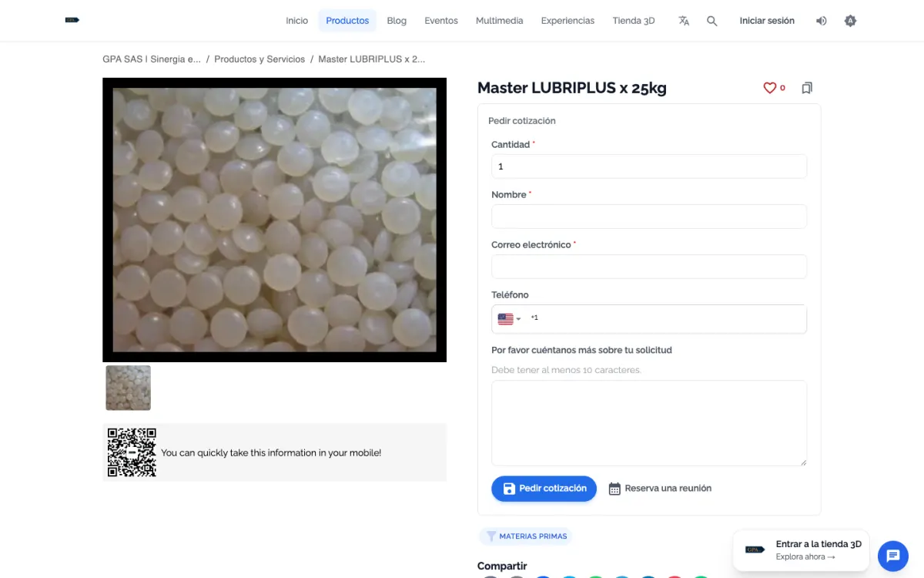924x578 pixels.
Task: Click the MATERIAS PRIMAS tag
Action: (525, 536)
